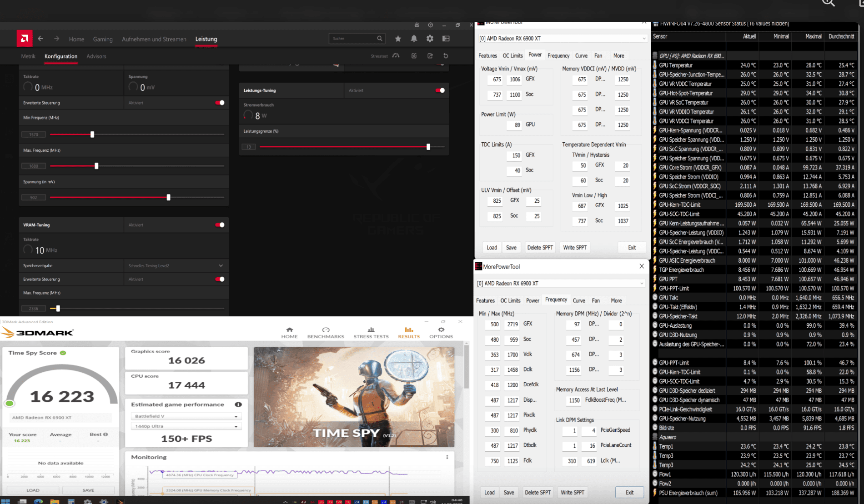
Task: Toggle Erweiterte Steuerung under GPU tuning
Action: pos(220,103)
